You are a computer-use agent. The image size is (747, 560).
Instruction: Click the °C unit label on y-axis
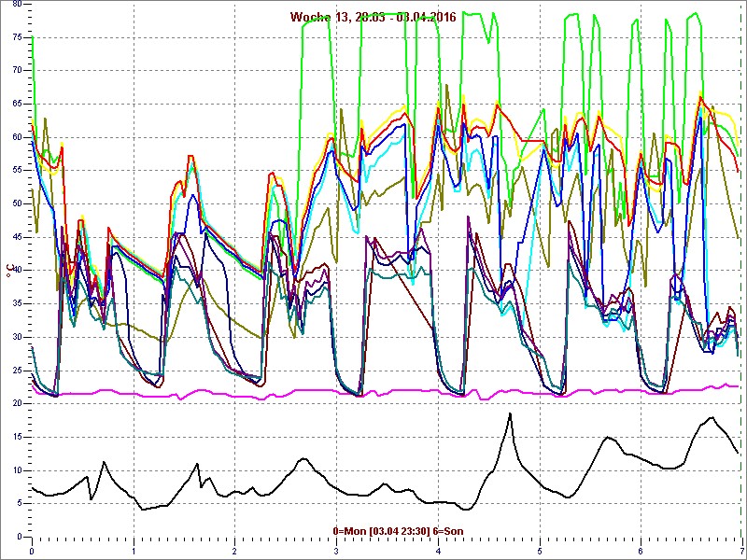[10, 273]
